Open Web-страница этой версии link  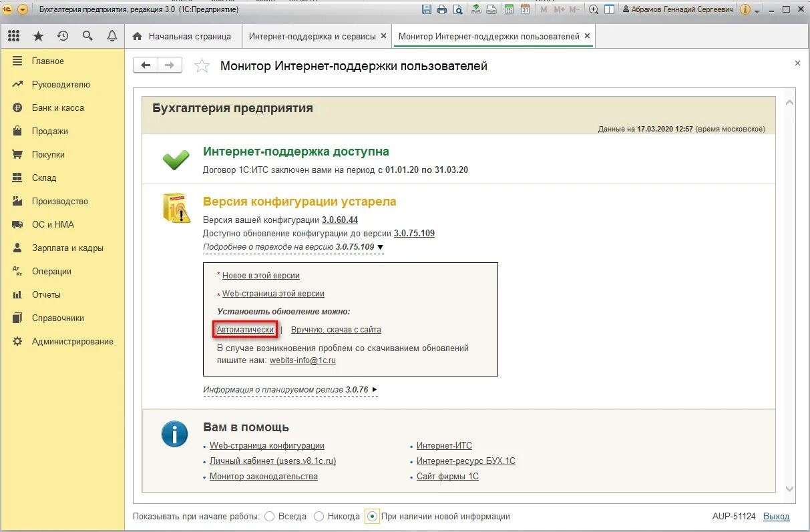(273, 293)
